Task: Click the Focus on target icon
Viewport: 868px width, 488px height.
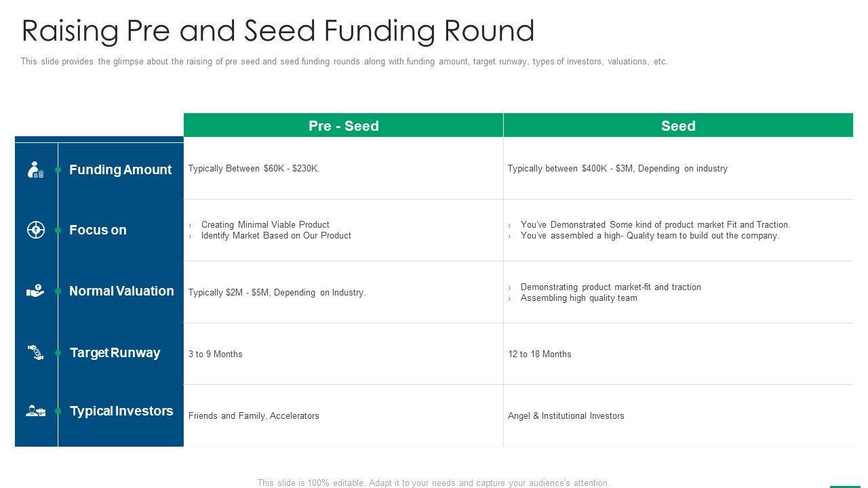Action: tap(35, 230)
